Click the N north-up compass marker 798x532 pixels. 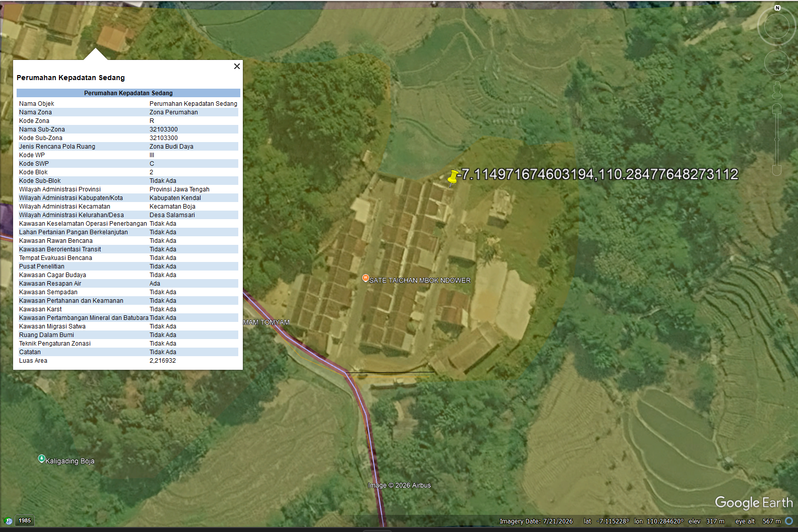tap(777, 8)
